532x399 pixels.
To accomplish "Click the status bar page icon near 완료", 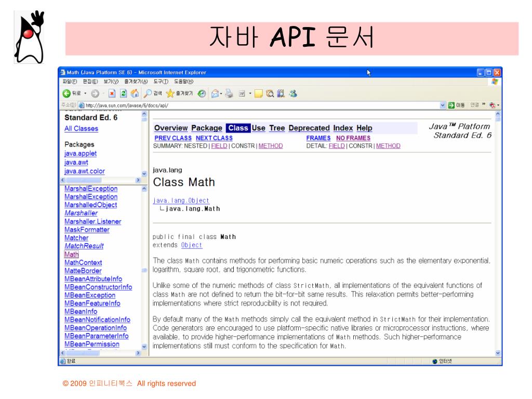I will pyautogui.click(x=63, y=362).
